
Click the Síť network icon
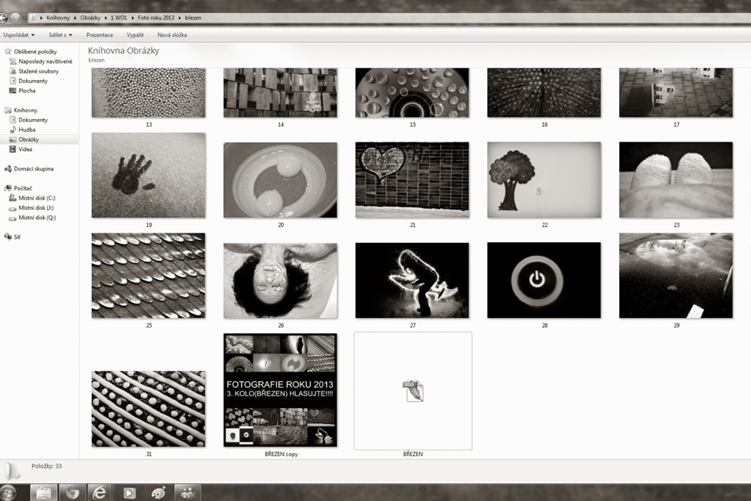(x=8, y=237)
